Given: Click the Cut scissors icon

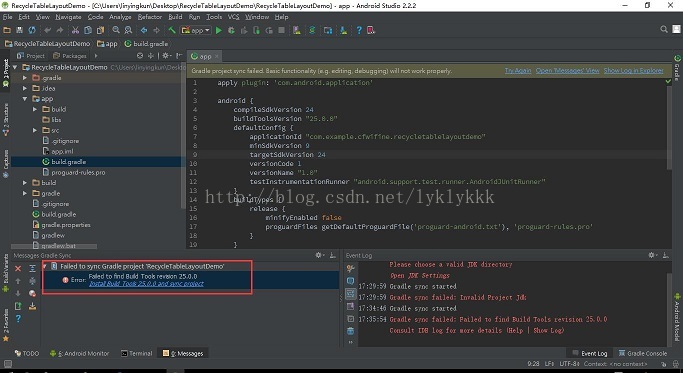Looking at the screenshot, I should point(75,30).
